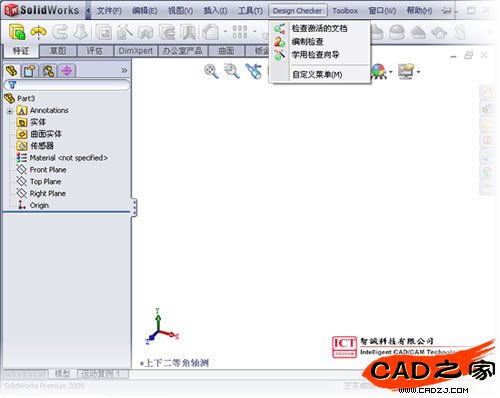500x398 pixels.
Task: Expand the panel tabs double-chevron
Action: [x=124, y=70]
